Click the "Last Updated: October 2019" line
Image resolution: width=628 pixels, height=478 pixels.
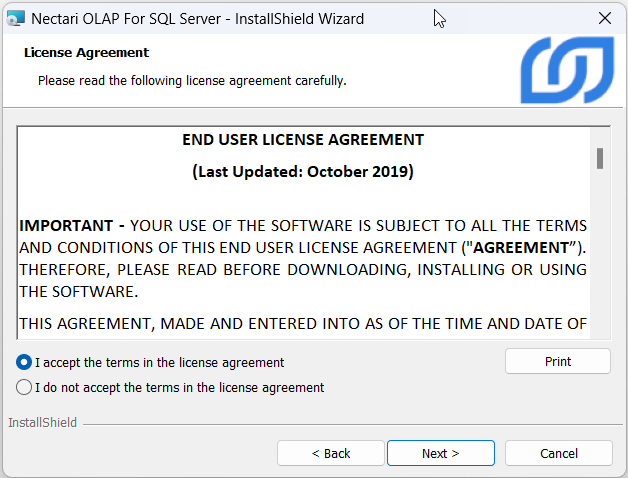coord(303,171)
